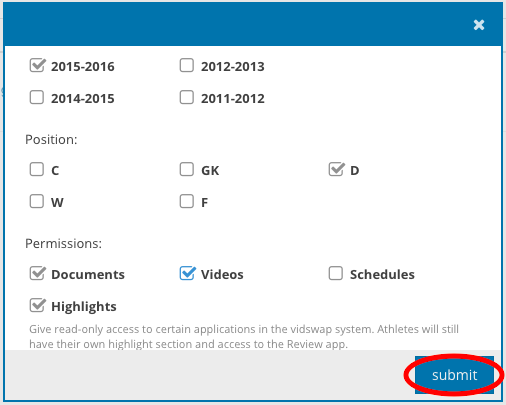Check the 2012-2013 season checkbox
This screenshot has height=405, width=506.
(186, 65)
